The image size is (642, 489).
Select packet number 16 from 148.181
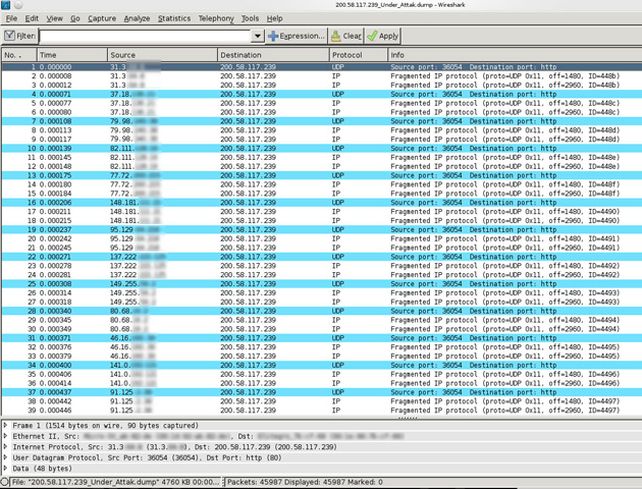(x=321, y=202)
